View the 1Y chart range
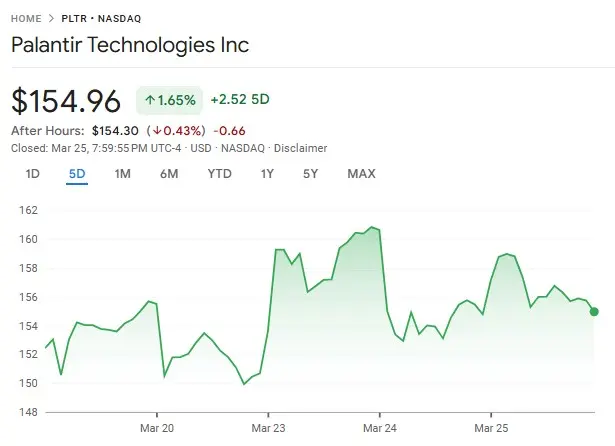 [x=267, y=174]
